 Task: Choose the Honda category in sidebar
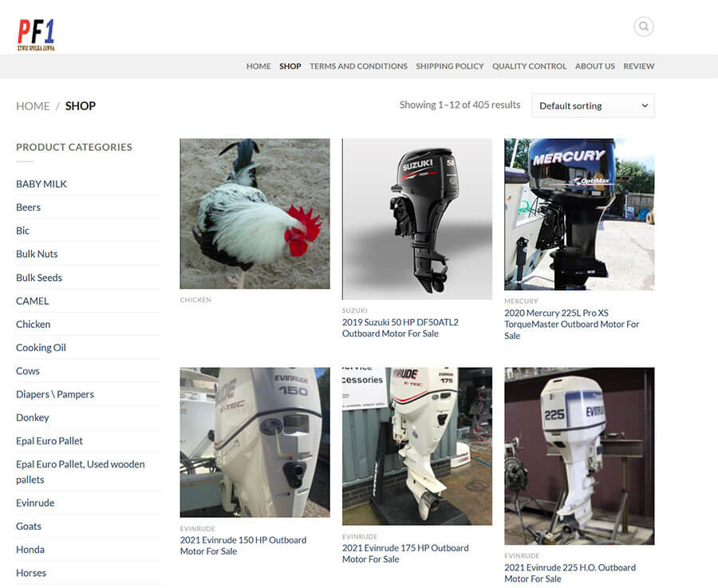pos(30,550)
